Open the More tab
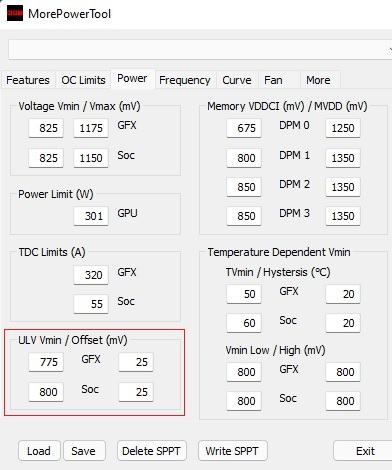 tap(320, 80)
